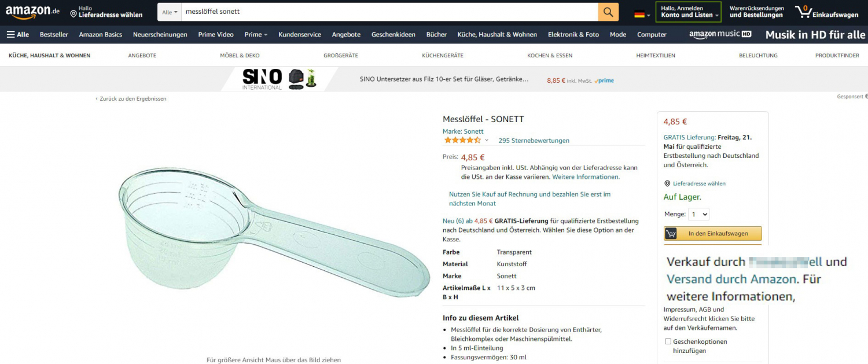Select the KÜCHENGERÄTE category tab
868x364 pixels.
[443, 56]
